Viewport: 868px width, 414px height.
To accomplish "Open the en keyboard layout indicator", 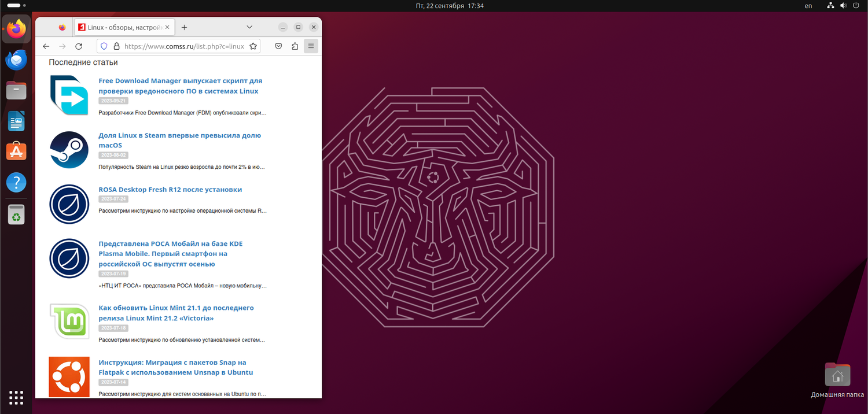I will point(808,6).
